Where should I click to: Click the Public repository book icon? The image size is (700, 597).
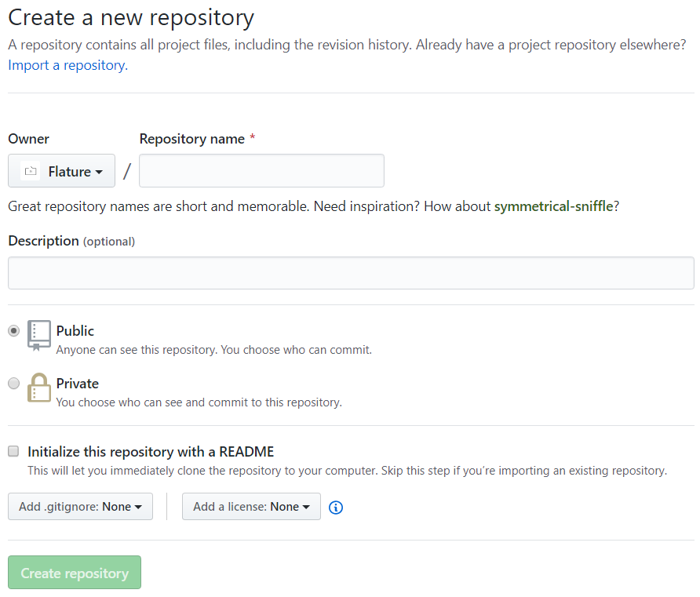tap(38, 336)
